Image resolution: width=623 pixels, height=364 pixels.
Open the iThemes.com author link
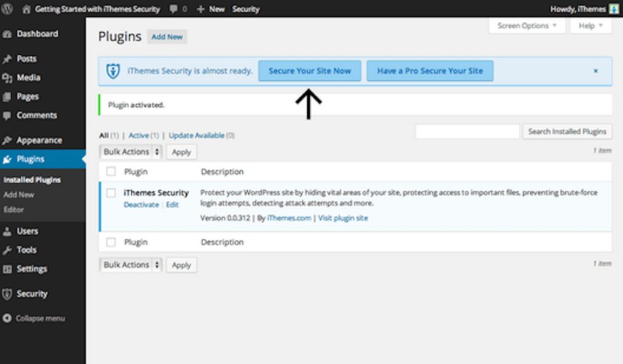click(x=289, y=218)
